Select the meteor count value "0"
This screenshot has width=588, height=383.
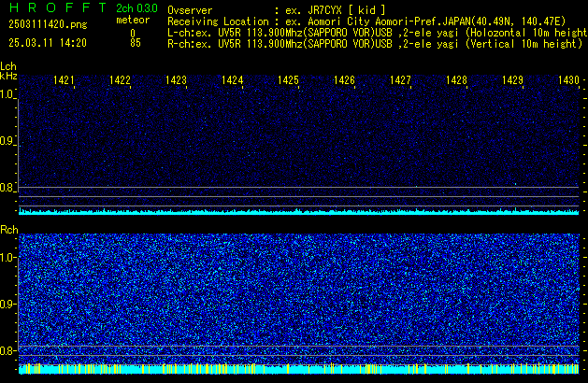coord(133,33)
